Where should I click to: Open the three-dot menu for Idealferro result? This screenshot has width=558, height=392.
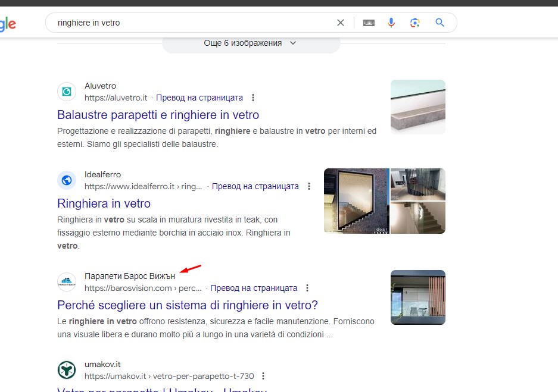click(x=309, y=186)
